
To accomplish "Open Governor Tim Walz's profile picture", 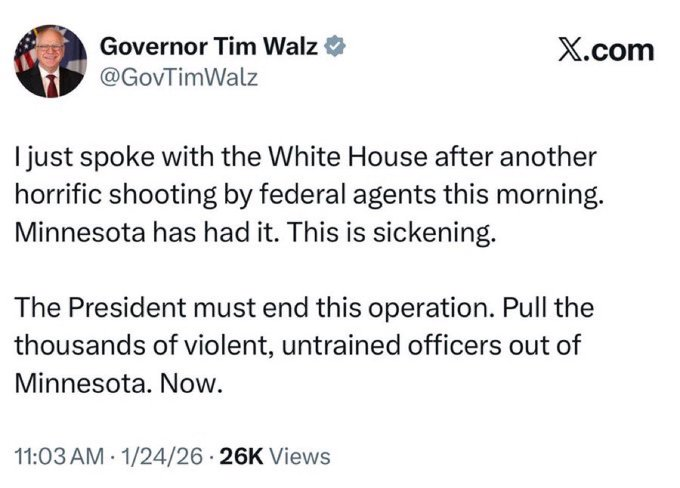I will click(x=50, y=62).
